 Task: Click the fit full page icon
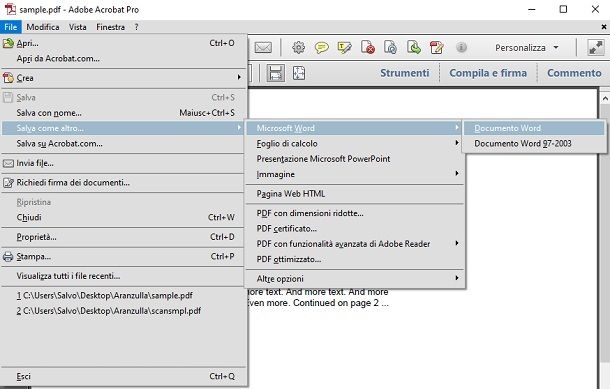(x=299, y=73)
